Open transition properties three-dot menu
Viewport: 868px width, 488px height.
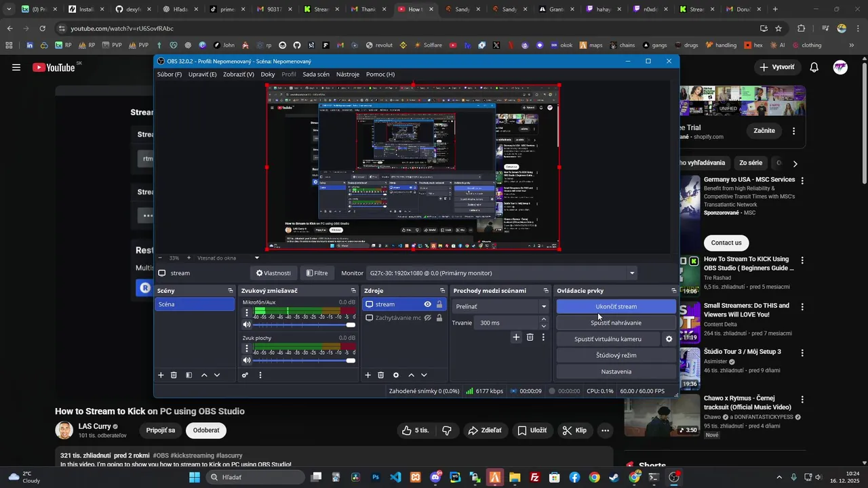click(543, 337)
